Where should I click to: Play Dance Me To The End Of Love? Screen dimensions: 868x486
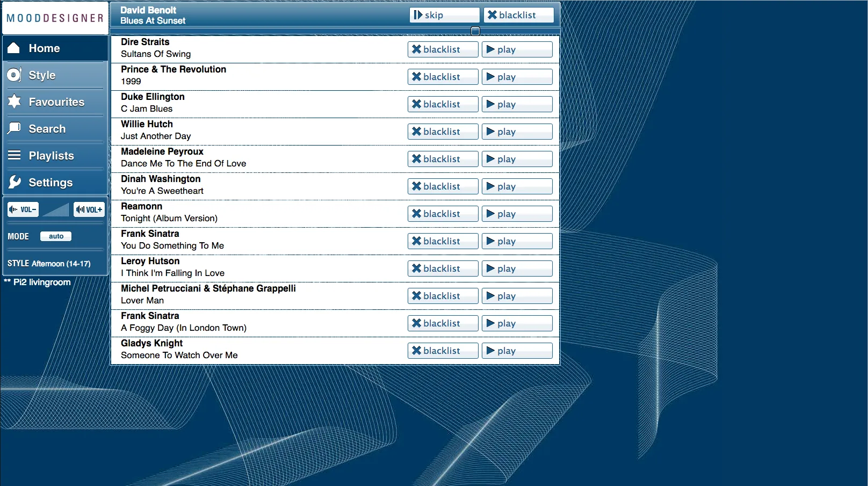click(517, 159)
